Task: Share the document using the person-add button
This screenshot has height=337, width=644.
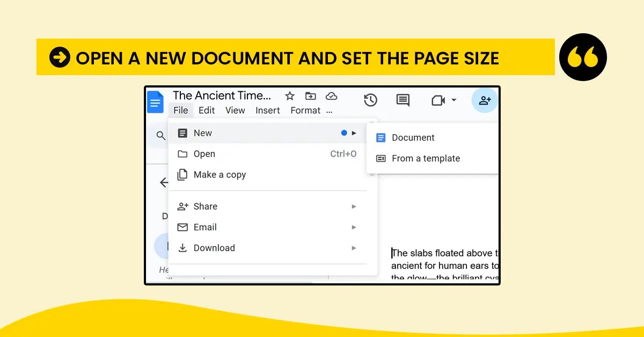Action: [485, 100]
